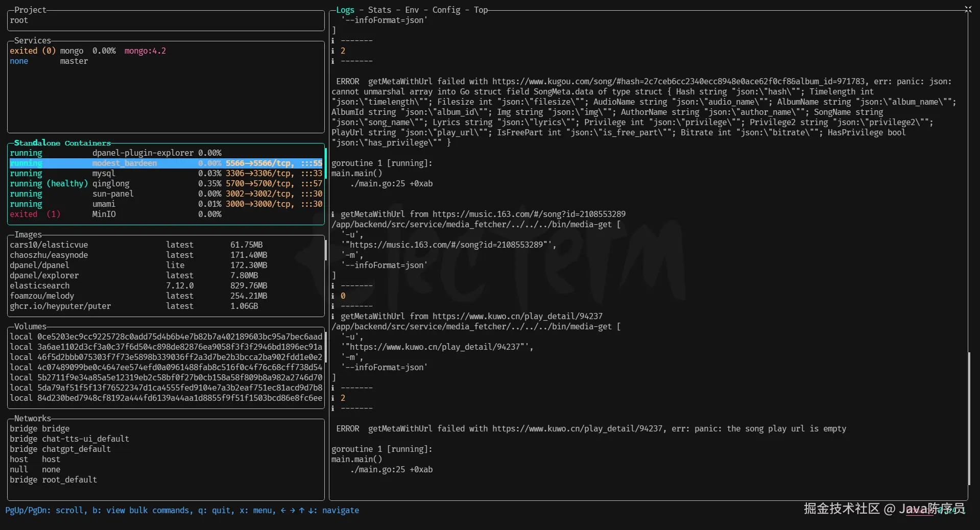Select the volume starting with 46f5d2bb

coord(166,357)
